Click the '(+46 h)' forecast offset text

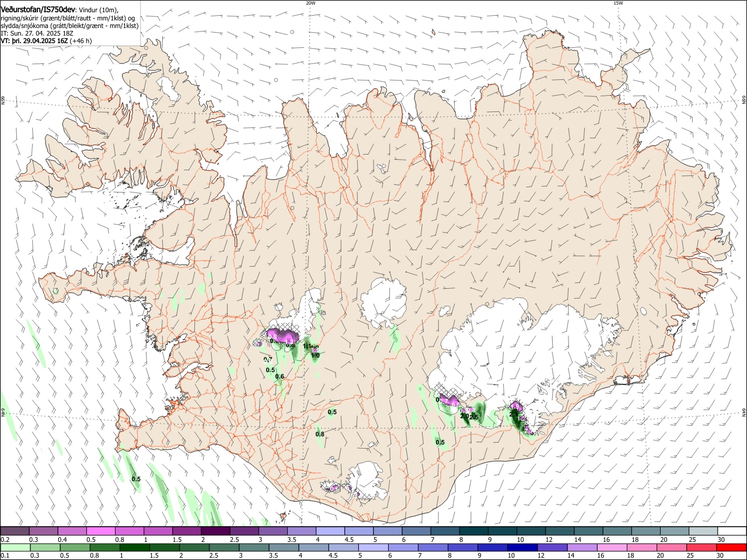(x=81, y=41)
